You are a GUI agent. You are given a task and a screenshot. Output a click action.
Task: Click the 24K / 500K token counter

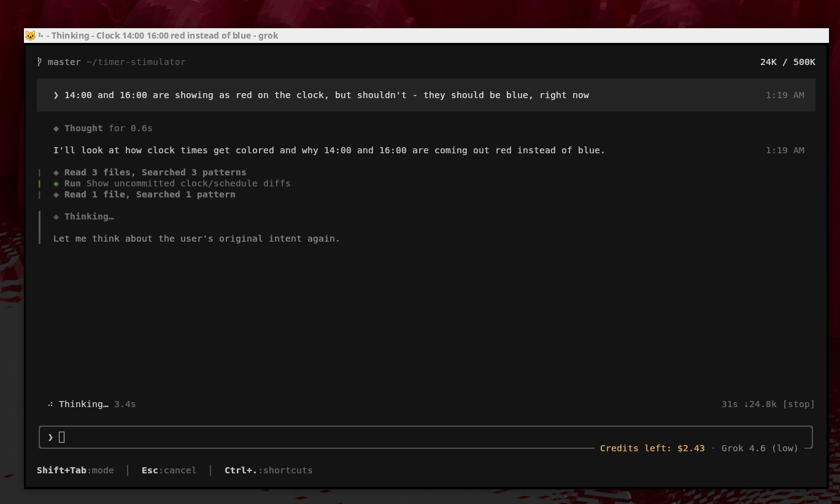tap(788, 62)
